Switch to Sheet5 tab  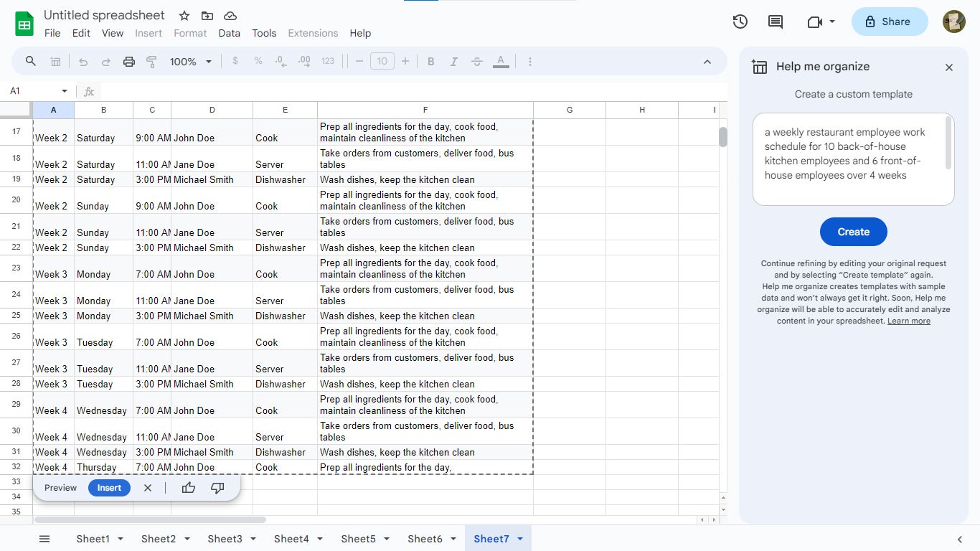[x=358, y=539]
